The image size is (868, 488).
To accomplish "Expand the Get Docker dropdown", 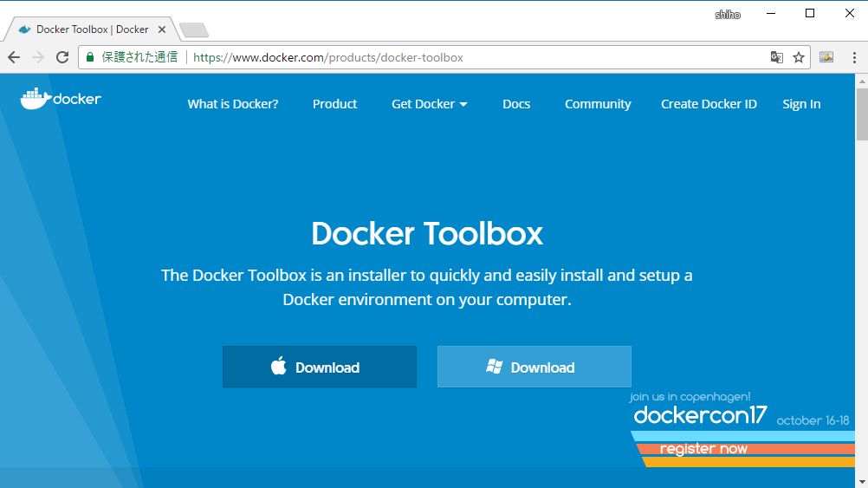I will pyautogui.click(x=430, y=104).
